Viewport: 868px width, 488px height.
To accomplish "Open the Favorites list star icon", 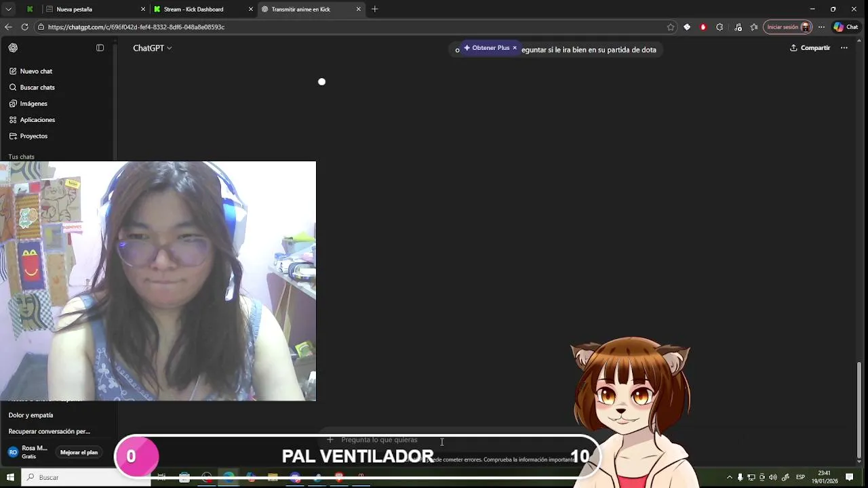I will [754, 27].
